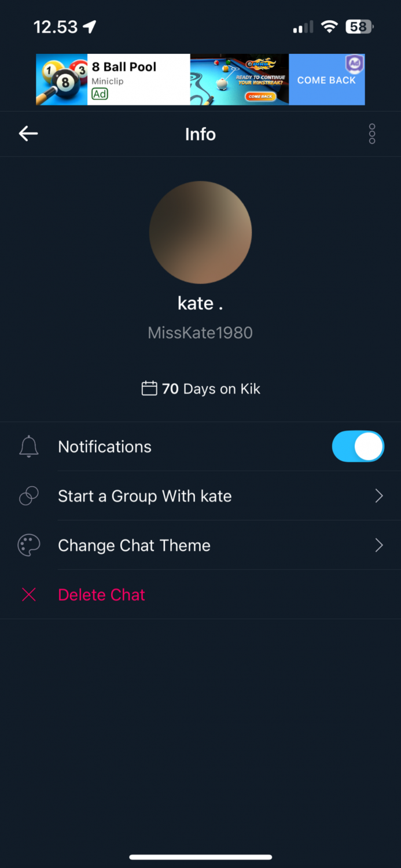Tap the MissKate1980 username text
This screenshot has height=868, width=401.
tap(200, 333)
